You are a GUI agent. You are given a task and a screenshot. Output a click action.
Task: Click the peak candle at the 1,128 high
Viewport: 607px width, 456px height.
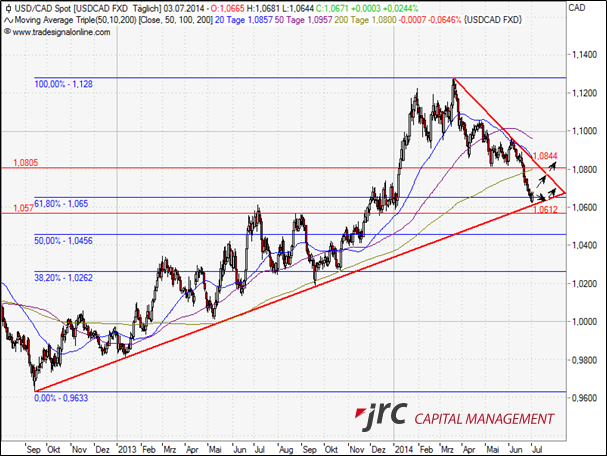click(453, 80)
